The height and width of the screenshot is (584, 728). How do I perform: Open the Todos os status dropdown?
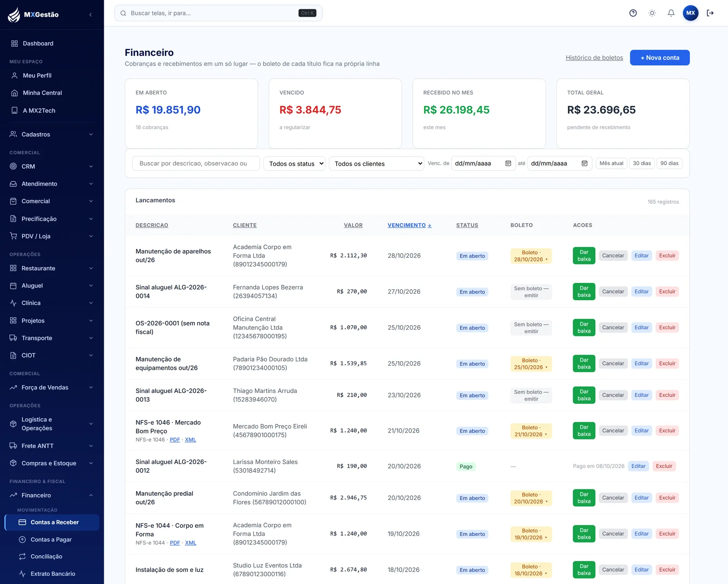point(294,163)
